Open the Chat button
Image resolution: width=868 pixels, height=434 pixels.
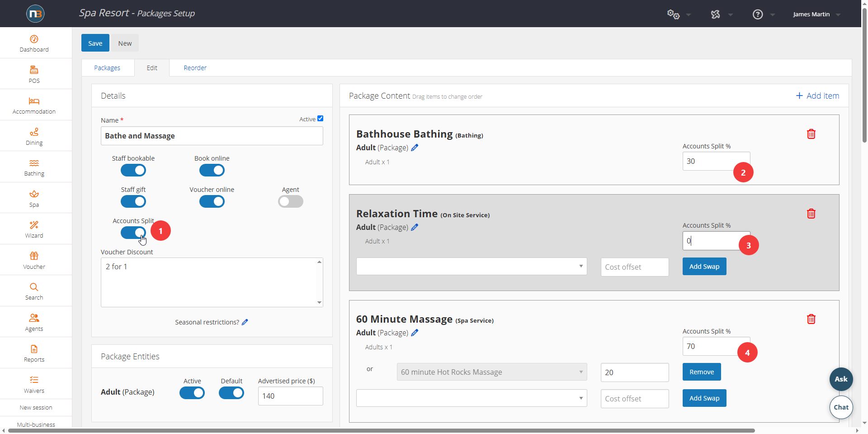[841, 407]
